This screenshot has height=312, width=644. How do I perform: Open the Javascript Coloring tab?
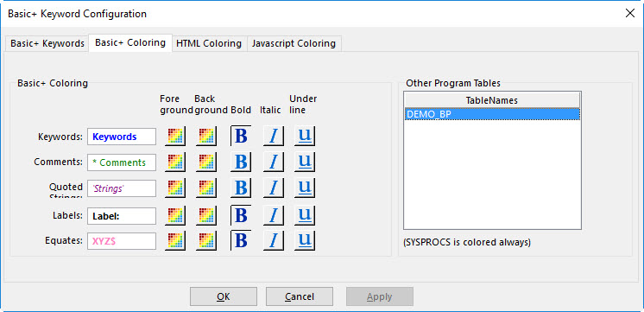(x=294, y=43)
